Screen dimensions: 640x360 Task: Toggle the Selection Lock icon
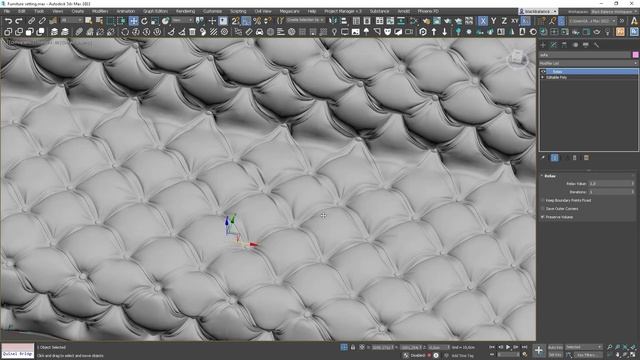point(353,347)
